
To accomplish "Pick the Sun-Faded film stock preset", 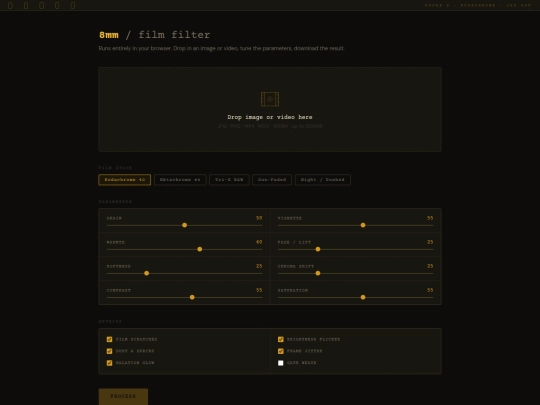I will pyautogui.click(x=272, y=180).
